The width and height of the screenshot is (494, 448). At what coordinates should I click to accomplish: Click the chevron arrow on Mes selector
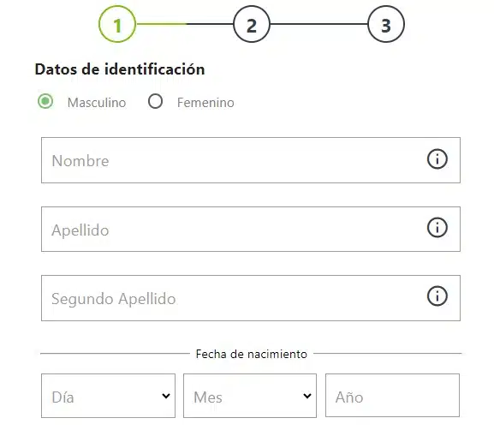[307, 396]
